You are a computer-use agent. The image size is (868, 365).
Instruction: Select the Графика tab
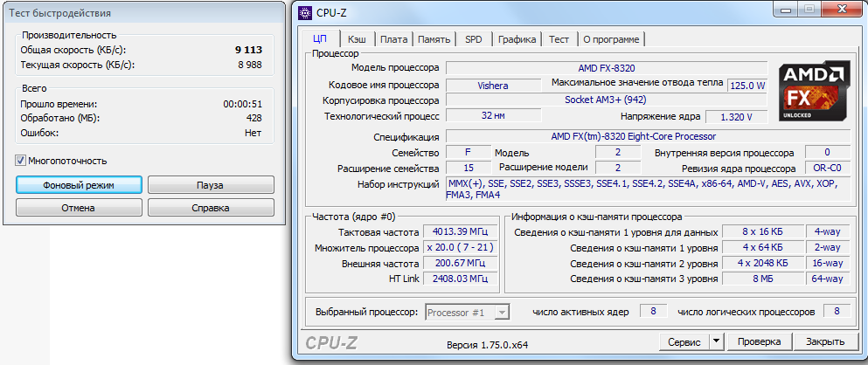click(x=517, y=39)
